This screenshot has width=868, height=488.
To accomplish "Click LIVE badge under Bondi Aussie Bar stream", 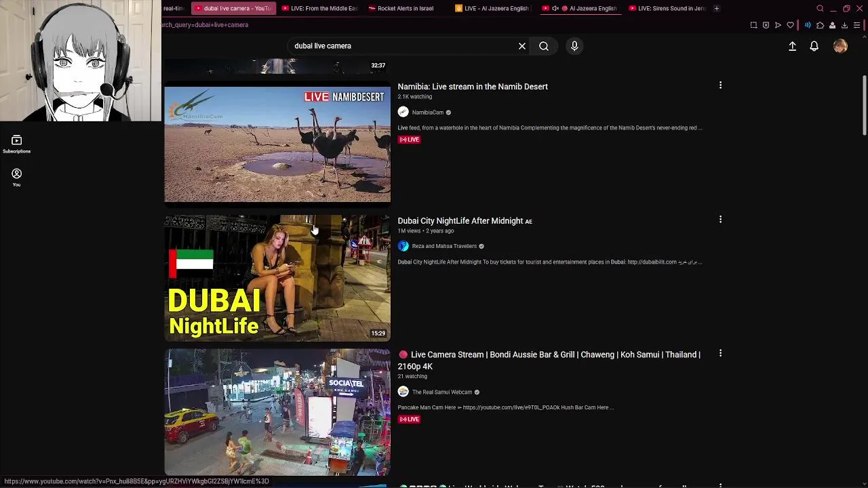I will coord(410,419).
